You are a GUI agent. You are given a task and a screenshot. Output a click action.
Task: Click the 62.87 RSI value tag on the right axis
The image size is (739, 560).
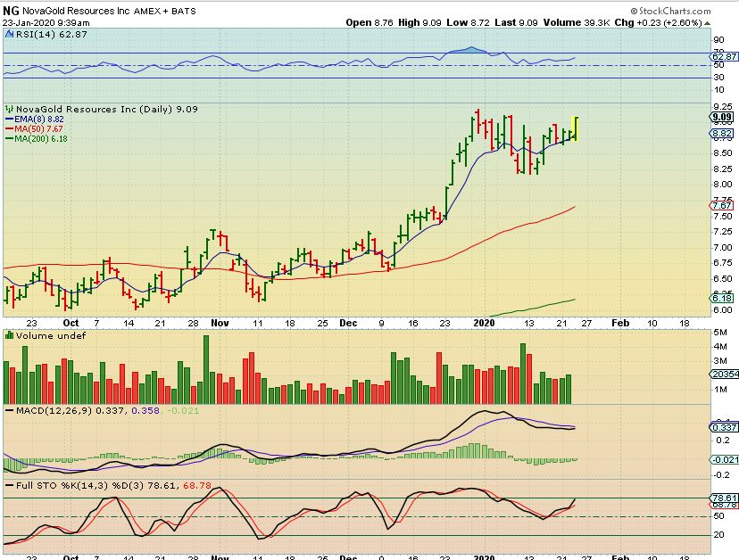(725, 56)
